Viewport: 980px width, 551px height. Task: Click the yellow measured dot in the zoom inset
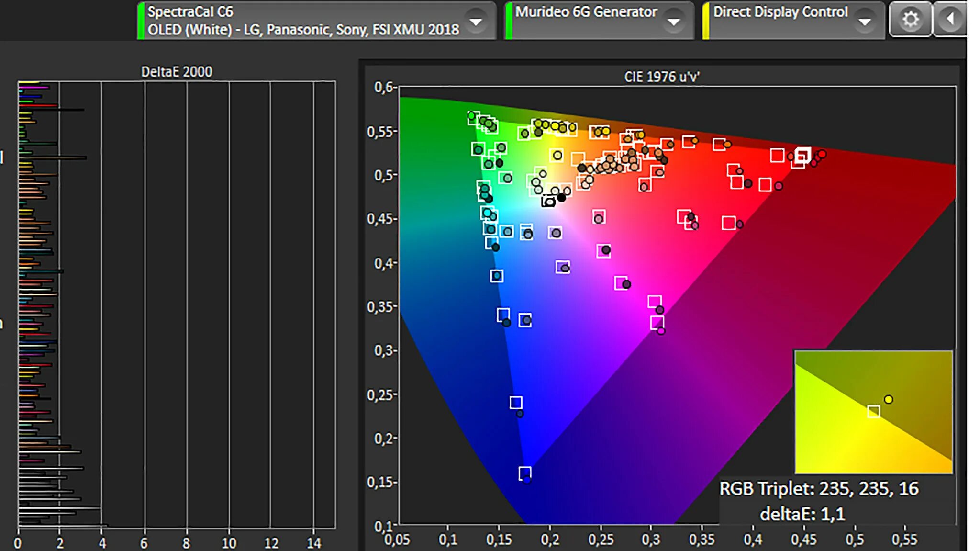[x=888, y=399]
